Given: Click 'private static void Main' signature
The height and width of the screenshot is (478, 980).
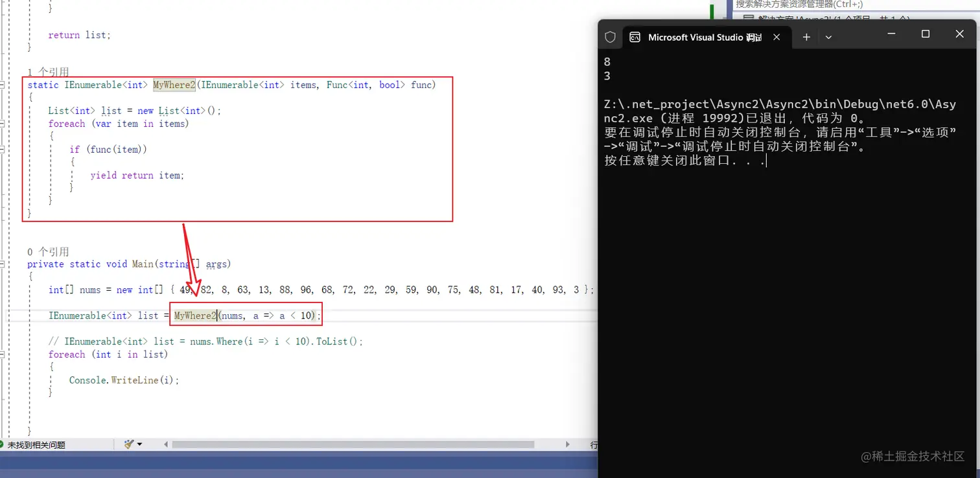Looking at the screenshot, I should click(129, 264).
